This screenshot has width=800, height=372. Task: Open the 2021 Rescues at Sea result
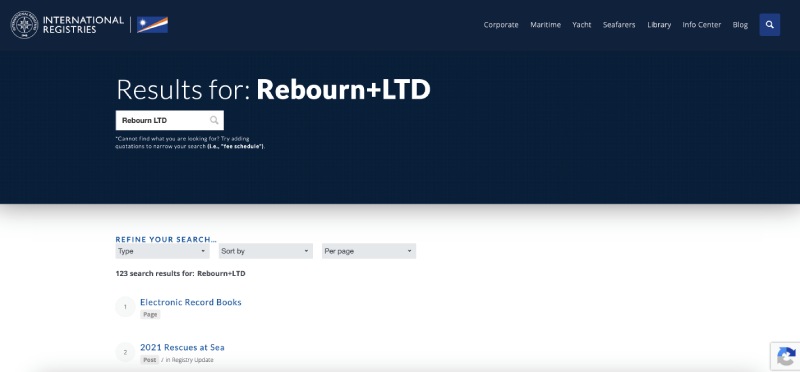click(x=182, y=348)
